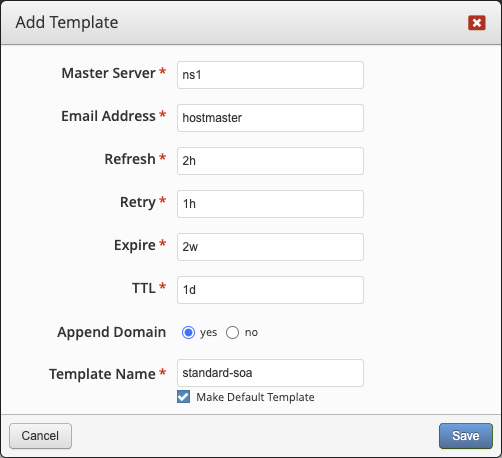
Task: Click the Master Server label
Action: (x=109, y=73)
